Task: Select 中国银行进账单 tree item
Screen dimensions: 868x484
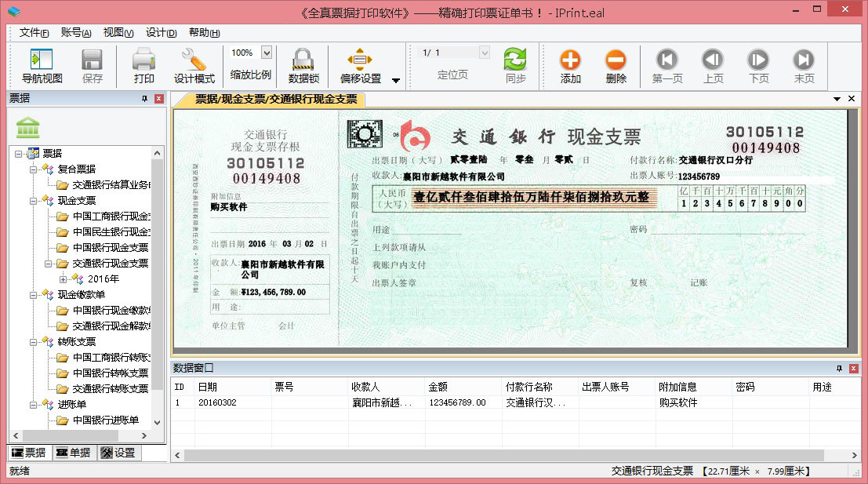Action: click(106, 420)
